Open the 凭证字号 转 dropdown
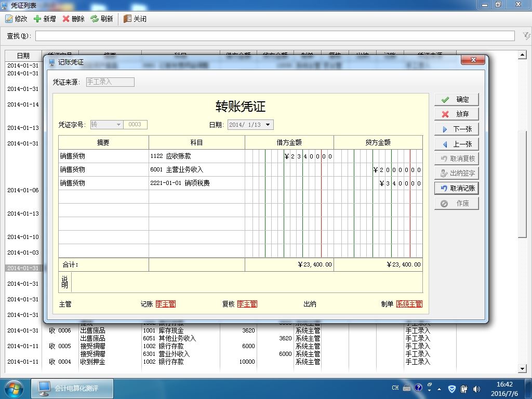The height and width of the screenshot is (399, 532). 118,125
